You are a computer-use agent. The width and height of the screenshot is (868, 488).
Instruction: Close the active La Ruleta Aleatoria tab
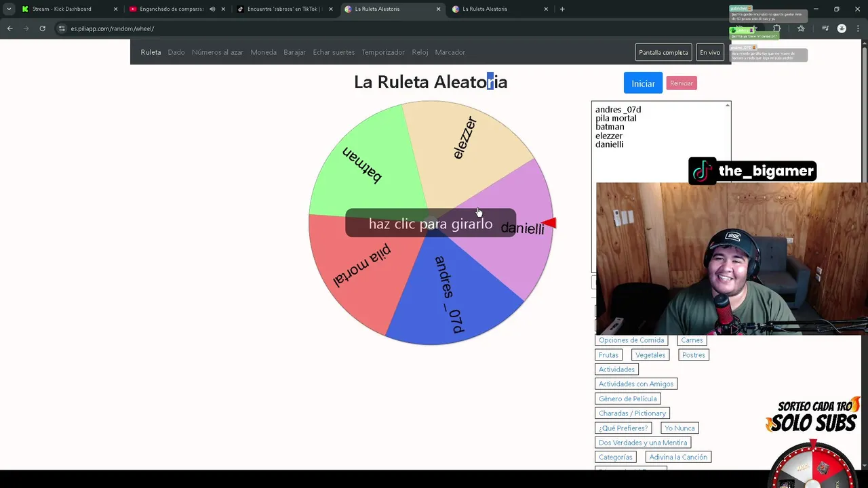pyautogui.click(x=438, y=9)
